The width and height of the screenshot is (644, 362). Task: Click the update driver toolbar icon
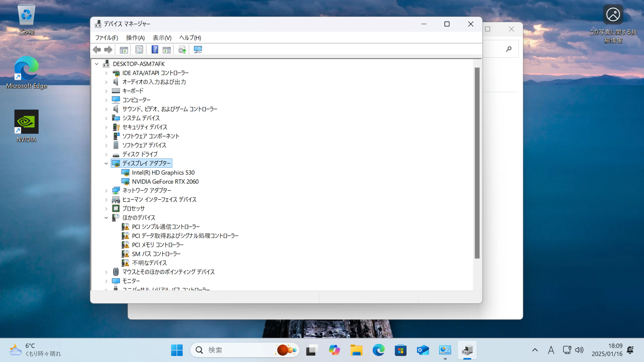pyautogui.click(x=182, y=50)
